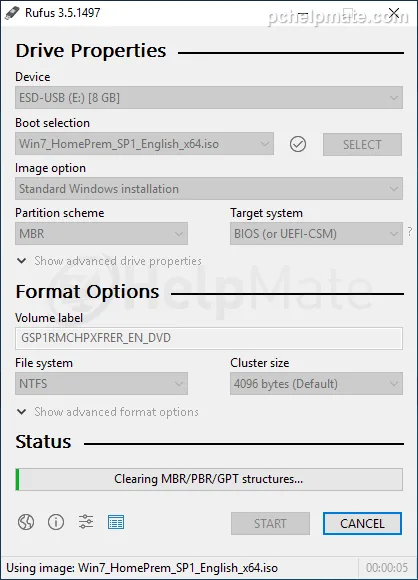Open application settings sliders icon
The image size is (418, 580).
pos(86,522)
